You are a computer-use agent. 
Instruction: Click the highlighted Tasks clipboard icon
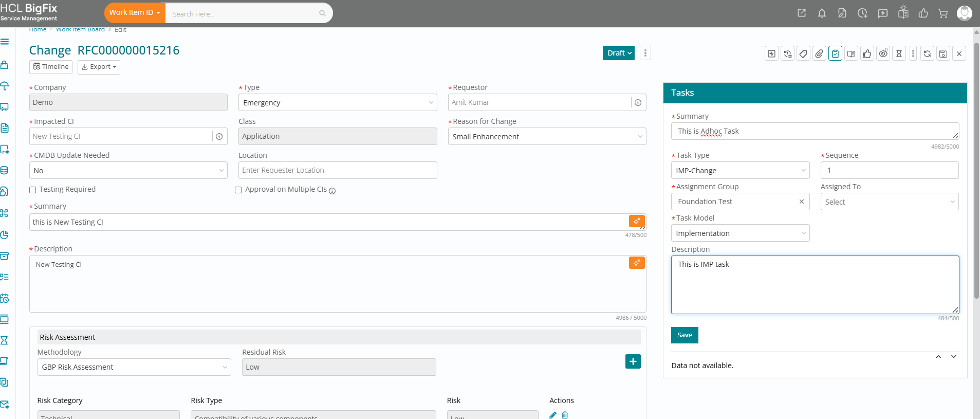tap(835, 53)
